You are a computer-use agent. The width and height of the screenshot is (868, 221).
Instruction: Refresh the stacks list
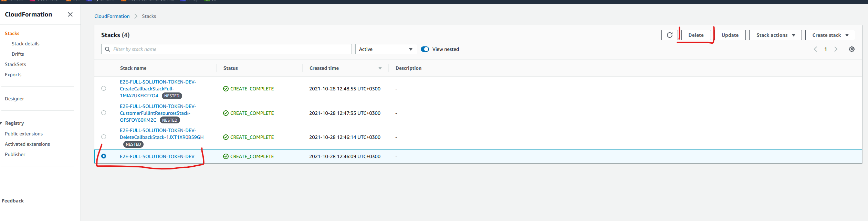670,35
